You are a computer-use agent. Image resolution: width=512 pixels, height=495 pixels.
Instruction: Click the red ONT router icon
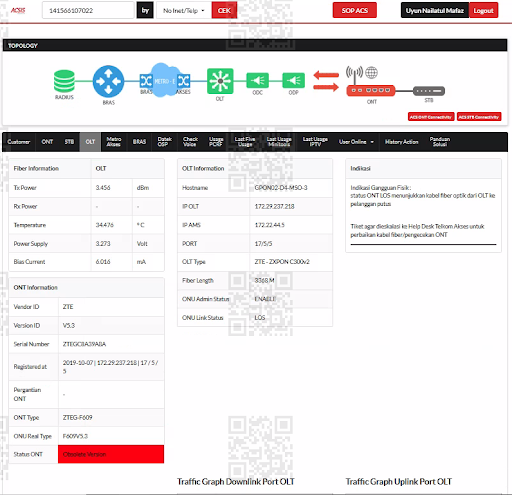[x=371, y=91]
